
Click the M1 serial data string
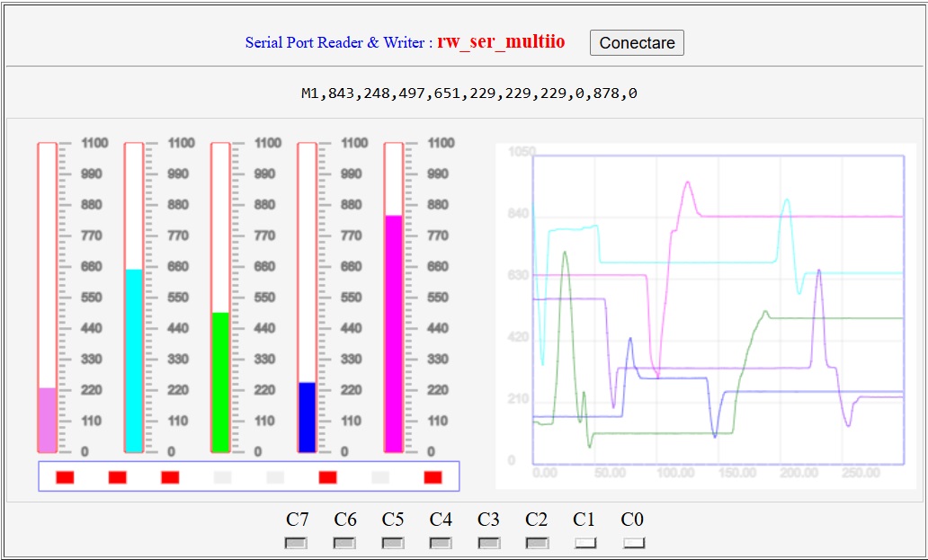point(468,93)
